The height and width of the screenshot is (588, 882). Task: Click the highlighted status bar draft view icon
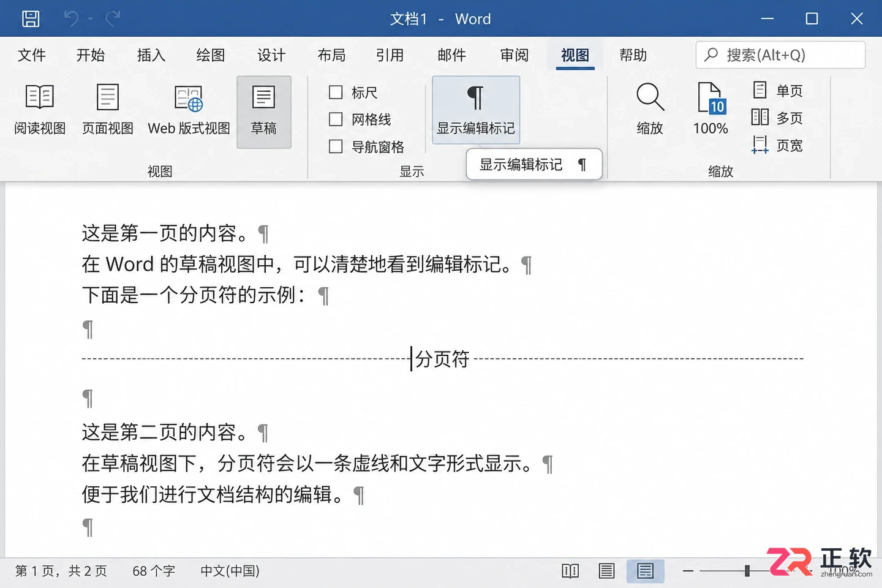(x=645, y=571)
